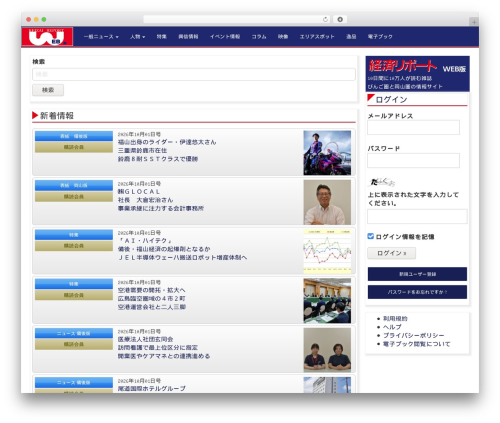This screenshot has height=423, width=500.
Task: Click the 経済リポート WEB版 banner
Action: (417, 74)
